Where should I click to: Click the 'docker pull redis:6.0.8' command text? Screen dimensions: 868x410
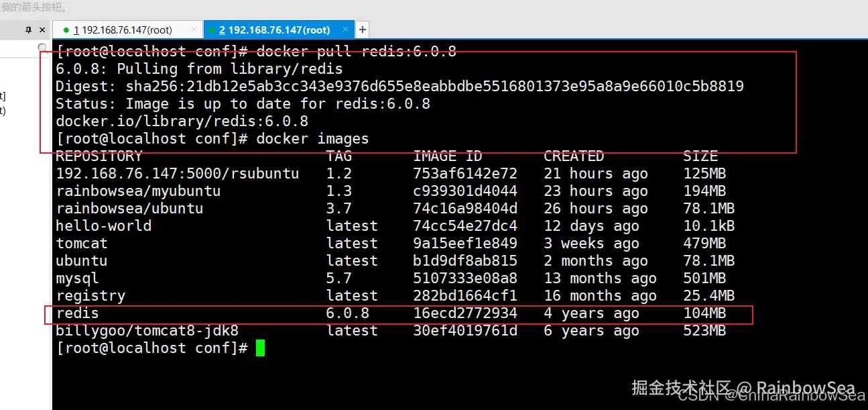[357, 51]
